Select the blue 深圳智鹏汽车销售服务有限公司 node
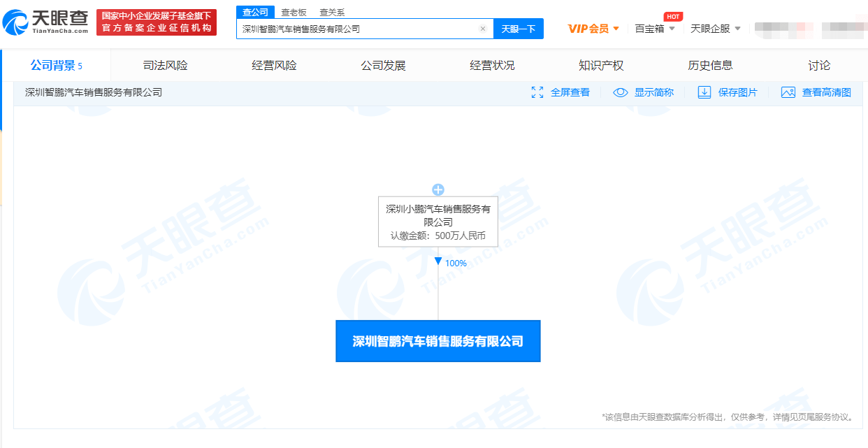Image resolution: width=868 pixels, height=448 pixels. tap(437, 340)
